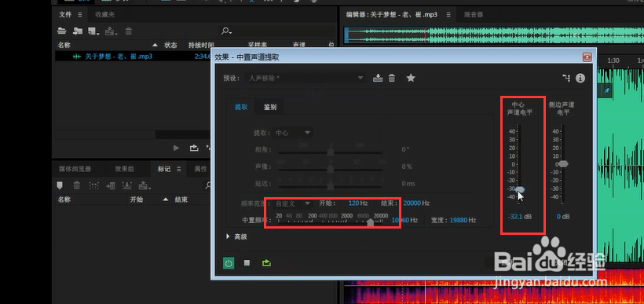
Task: Add cue marker icon in Markers panel
Action: click(60, 185)
